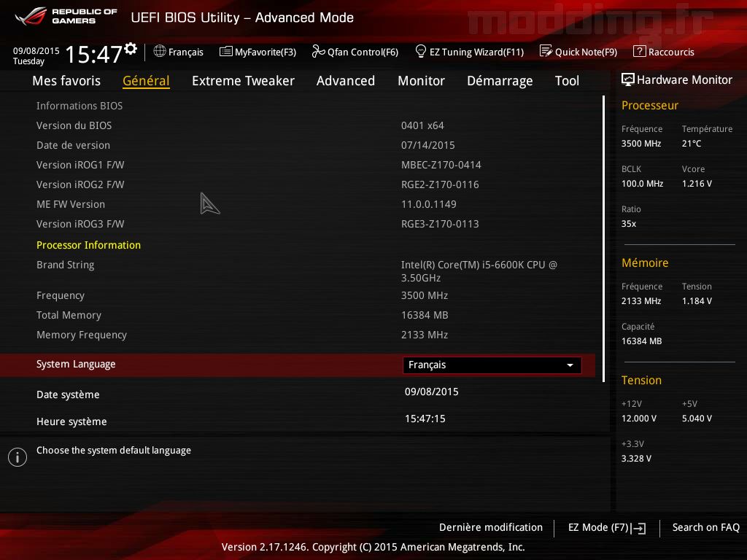Image resolution: width=747 pixels, height=560 pixels.
Task: Click the Date système label
Action: pyautogui.click(x=68, y=394)
